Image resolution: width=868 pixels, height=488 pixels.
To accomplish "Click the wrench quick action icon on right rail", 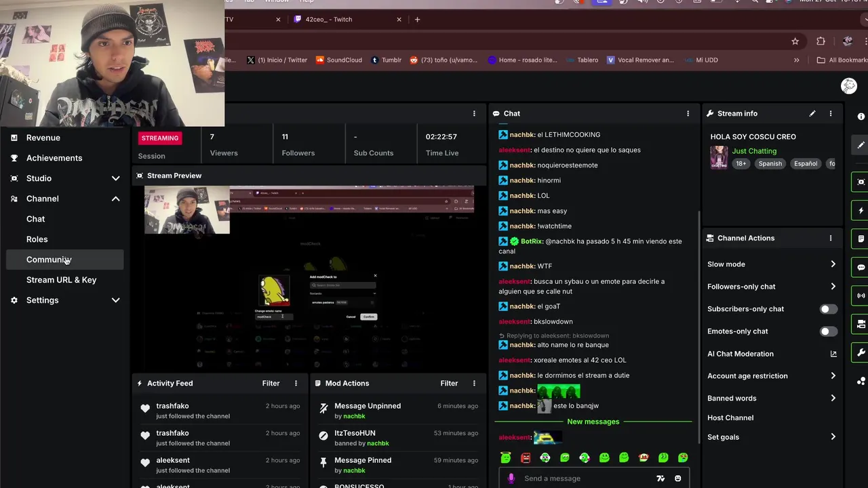I will (861, 352).
